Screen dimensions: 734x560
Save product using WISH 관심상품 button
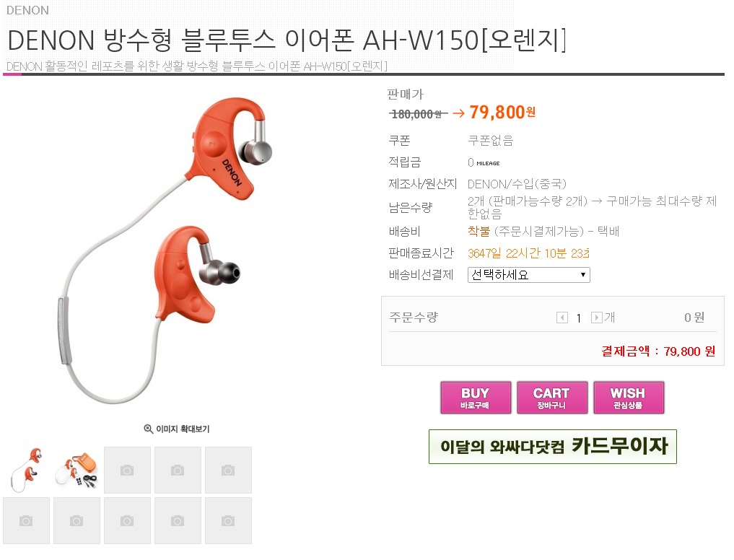point(629,398)
